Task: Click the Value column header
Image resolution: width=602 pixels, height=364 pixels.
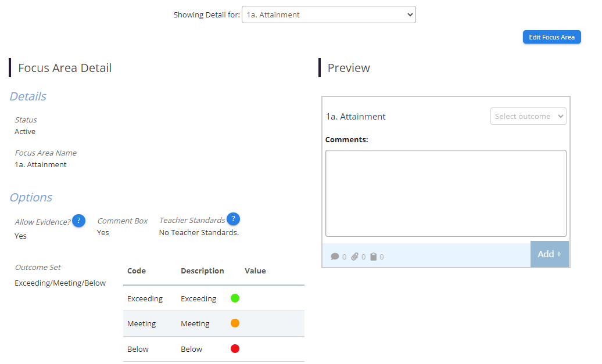Action: (x=255, y=271)
